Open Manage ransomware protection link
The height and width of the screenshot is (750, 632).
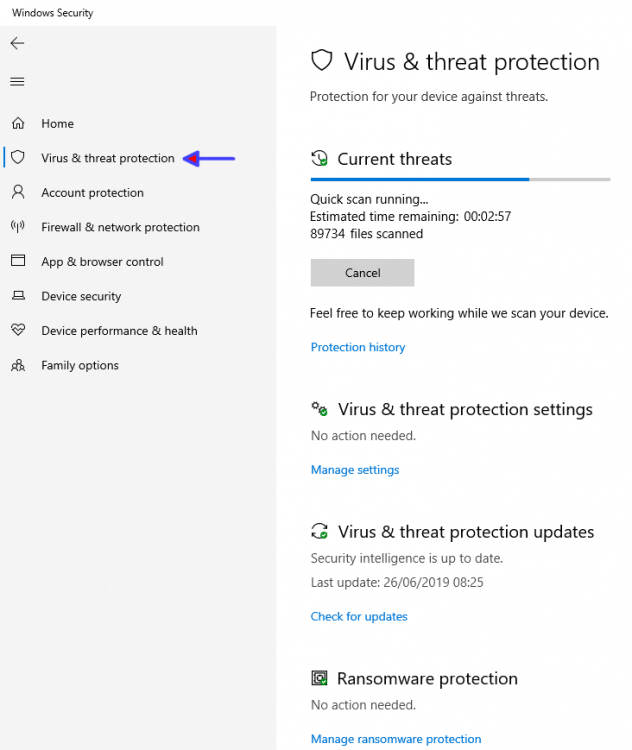point(396,739)
